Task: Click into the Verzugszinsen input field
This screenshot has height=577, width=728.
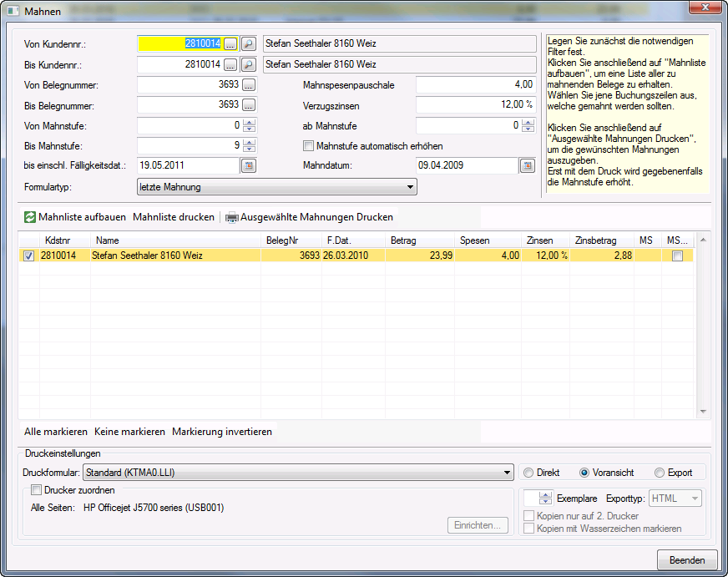Action: pyautogui.click(x=475, y=105)
